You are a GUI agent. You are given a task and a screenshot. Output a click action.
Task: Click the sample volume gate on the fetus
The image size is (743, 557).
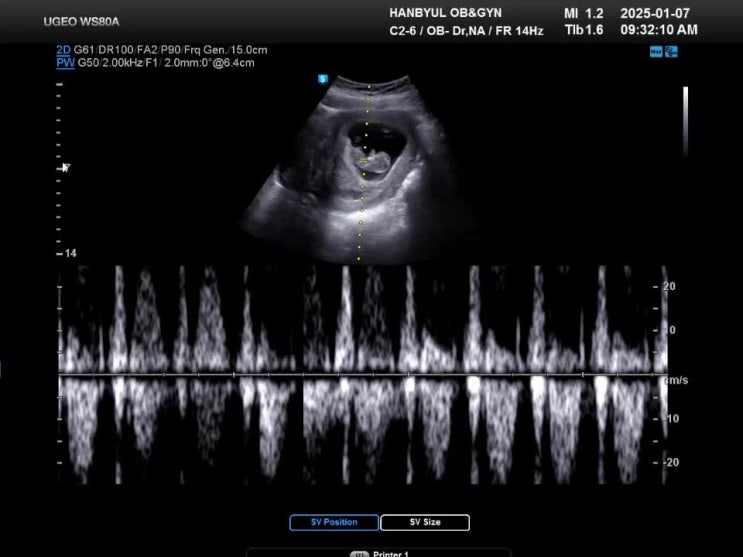pyautogui.click(x=366, y=160)
